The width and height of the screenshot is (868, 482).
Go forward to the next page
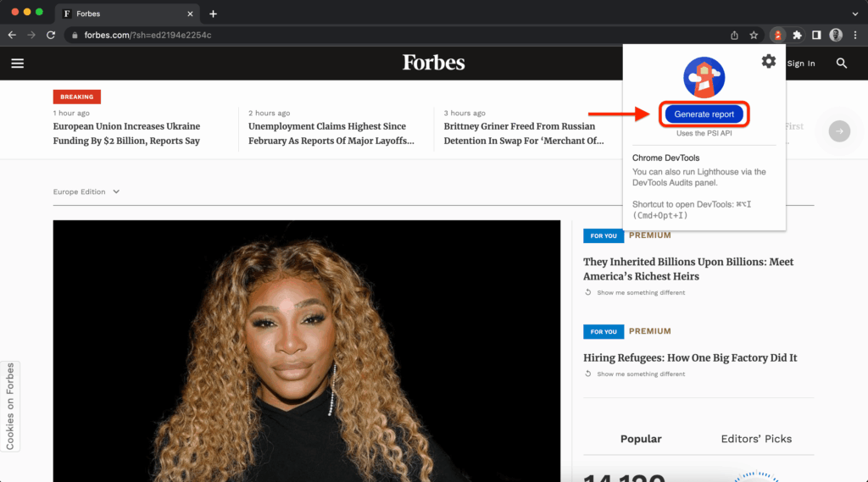[31, 35]
